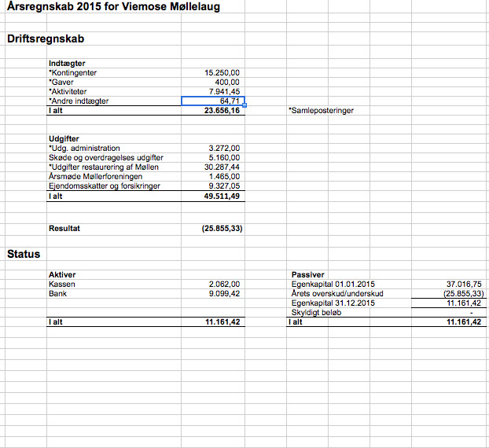This screenshot has width=489, height=448.
Task: Click the '*Udg. administration' label cell
Action: [84, 148]
